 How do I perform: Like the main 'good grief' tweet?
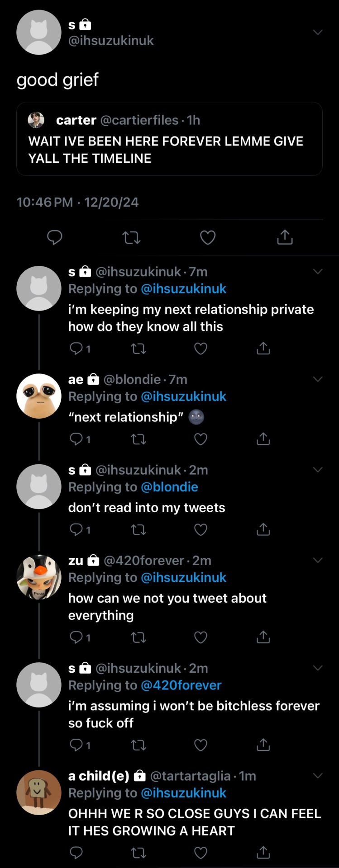[x=208, y=237]
